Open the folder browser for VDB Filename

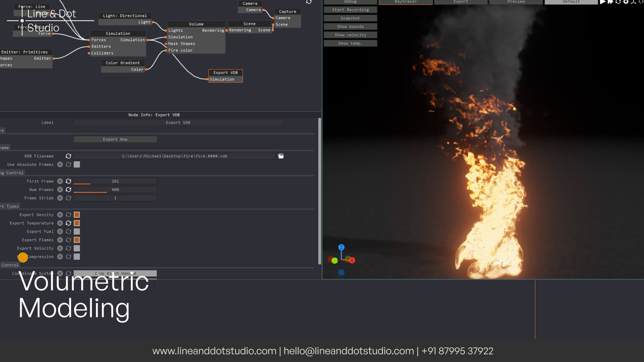tap(281, 156)
